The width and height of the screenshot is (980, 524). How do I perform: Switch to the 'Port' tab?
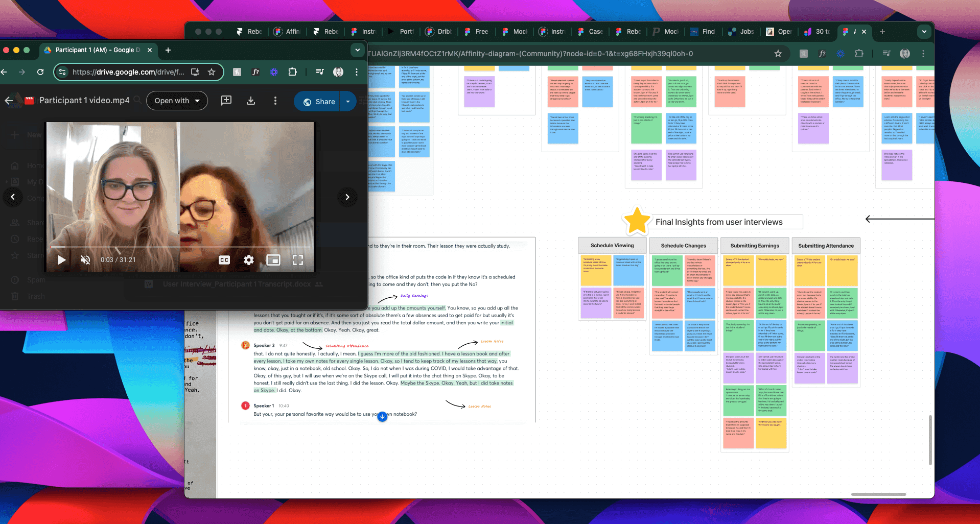[x=402, y=32]
